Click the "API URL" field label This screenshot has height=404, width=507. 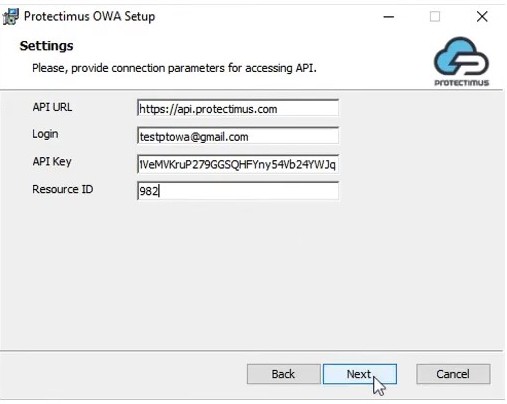52,107
